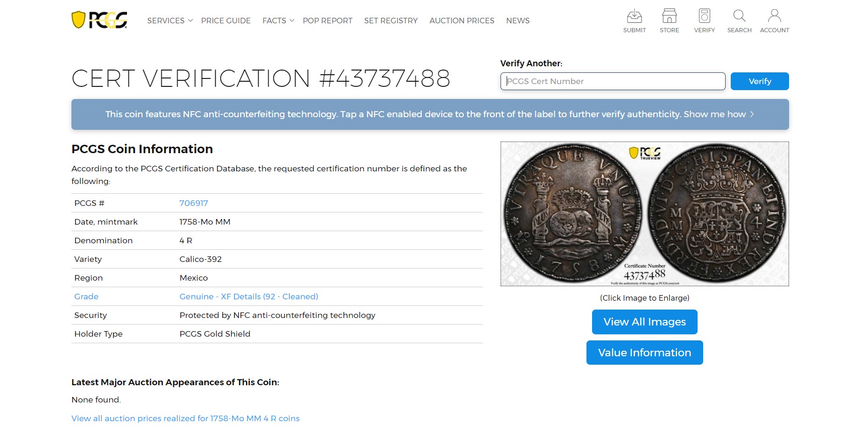Click the 'Denomination' row label
This screenshot has height=431, width=868.
pos(103,240)
